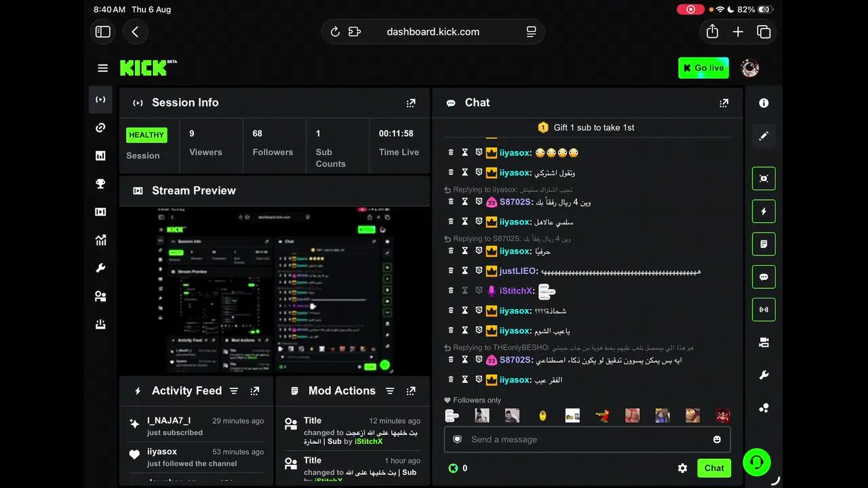Open the growth analytics icon in left sidebar
Image resolution: width=868 pixels, height=488 pixels.
100,240
